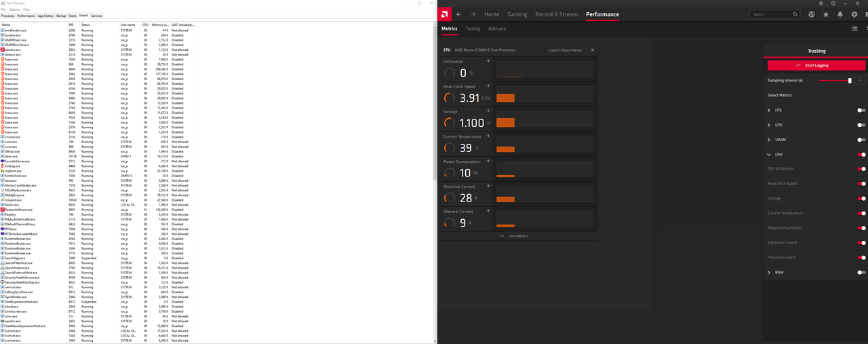Sort Task Manager by Name column header

(34, 24)
